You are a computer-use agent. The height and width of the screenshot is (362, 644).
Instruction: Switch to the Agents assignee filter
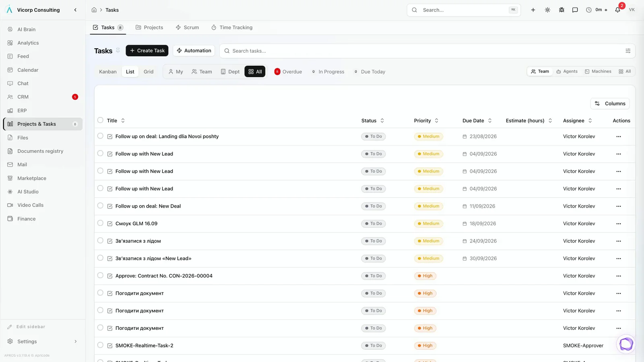(567, 71)
